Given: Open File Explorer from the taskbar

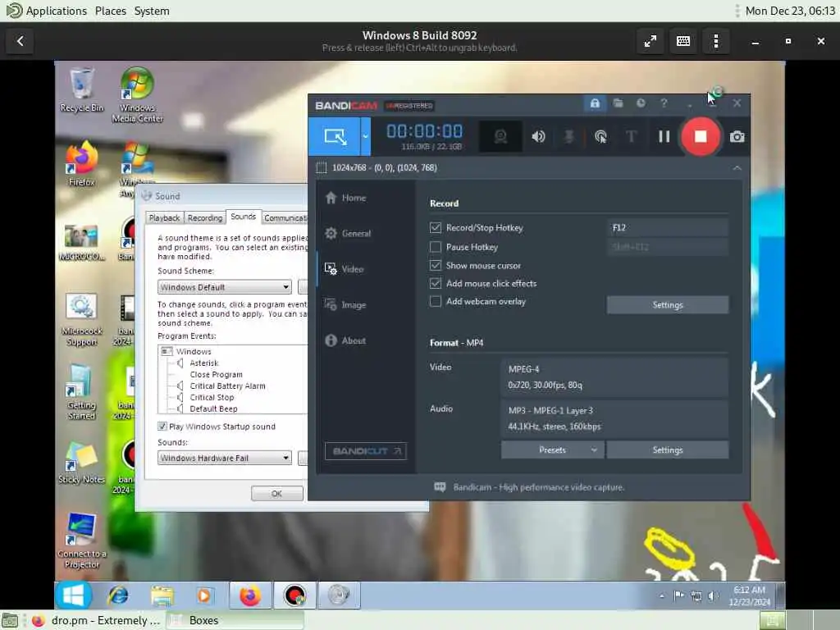Looking at the screenshot, I should [162, 596].
